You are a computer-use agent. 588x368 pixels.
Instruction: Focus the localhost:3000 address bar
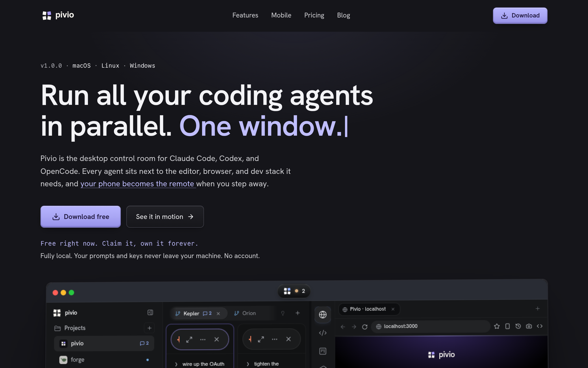tap(431, 326)
